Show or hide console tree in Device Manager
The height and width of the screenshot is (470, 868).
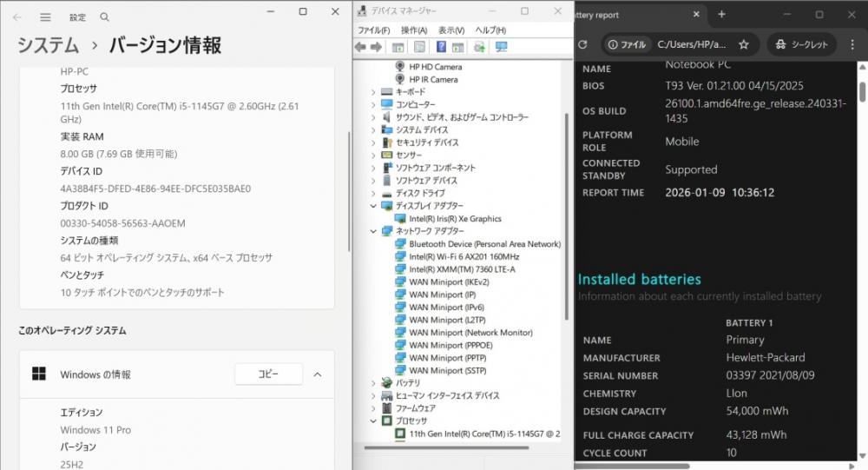[x=398, y=47]
